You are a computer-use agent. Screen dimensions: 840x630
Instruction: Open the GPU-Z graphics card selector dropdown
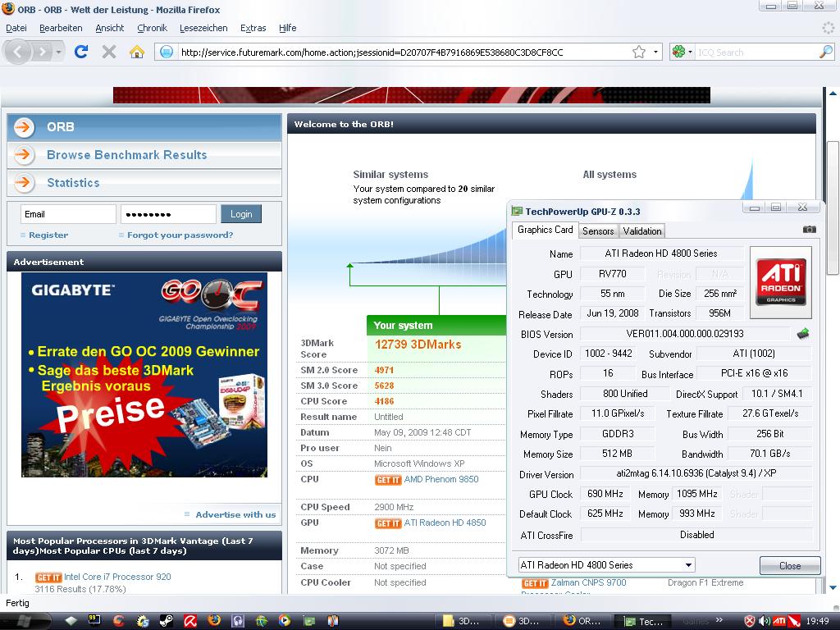688,565
